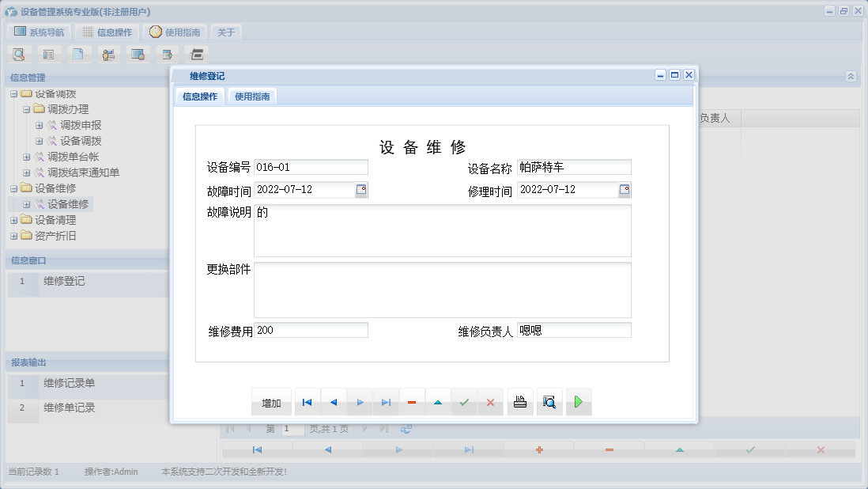Select the document icon in the toolbar

[77, 54]
